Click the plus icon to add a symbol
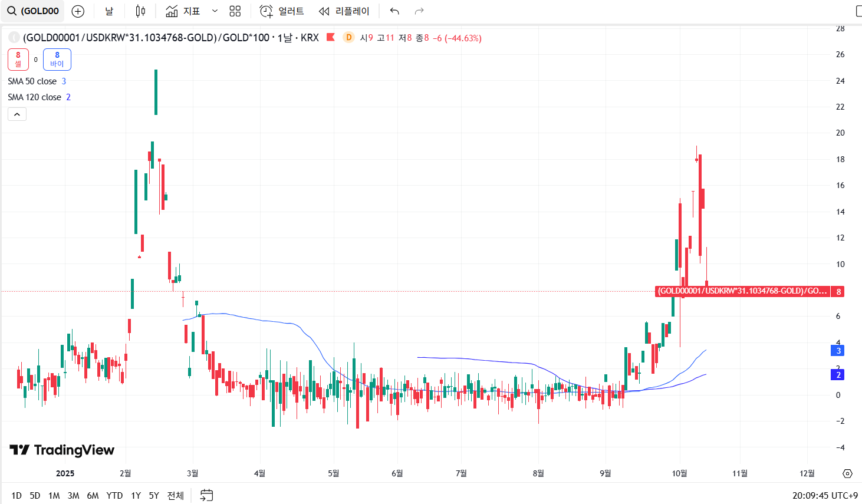Viewport: 862px width, 504px height. pyautogui.click(x=78, y=11)
